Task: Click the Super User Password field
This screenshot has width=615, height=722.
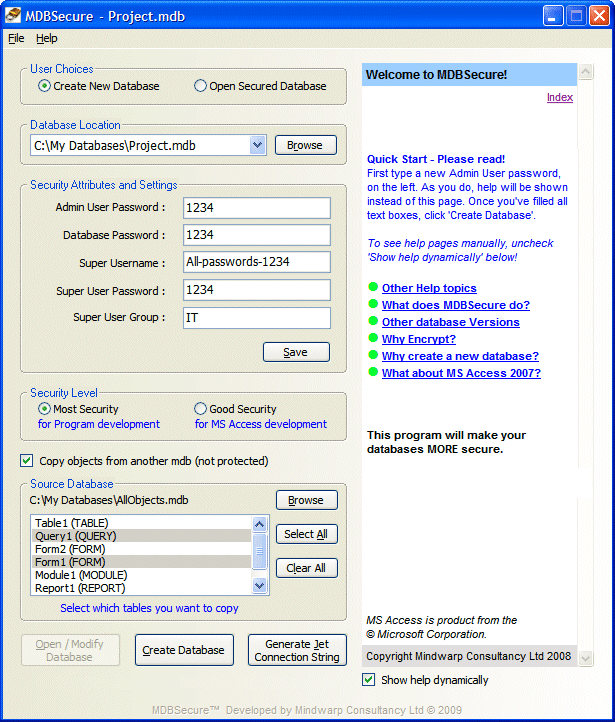Action: 257,290
